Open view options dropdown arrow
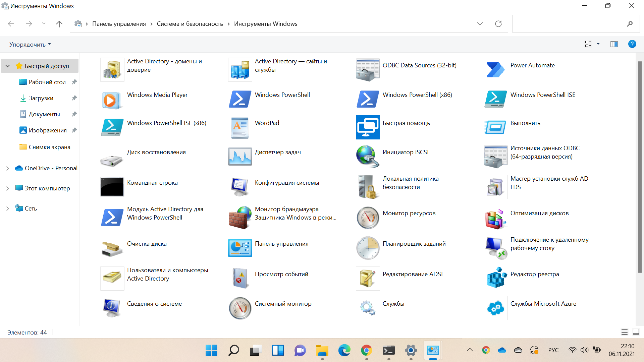 pyautogui.click(x=598, y=44)
